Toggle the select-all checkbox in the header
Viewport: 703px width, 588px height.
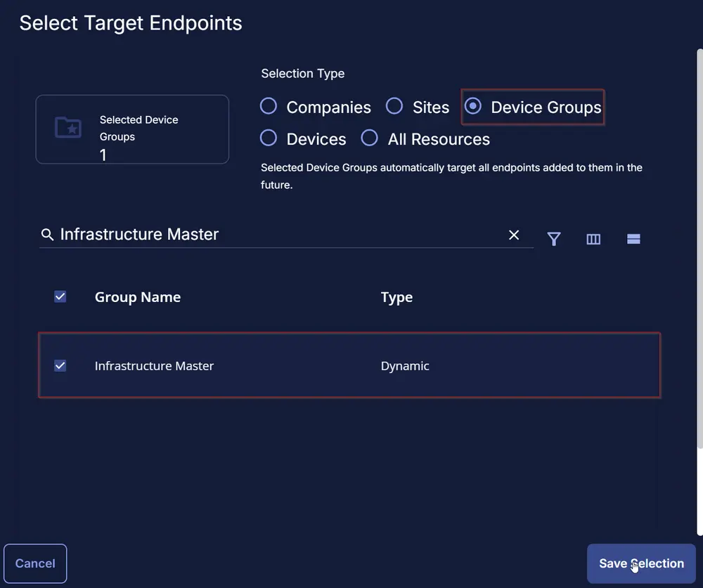tap(60, 296)
